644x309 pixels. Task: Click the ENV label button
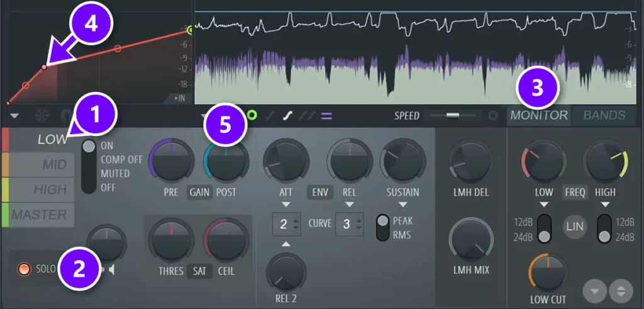[320, 192]
